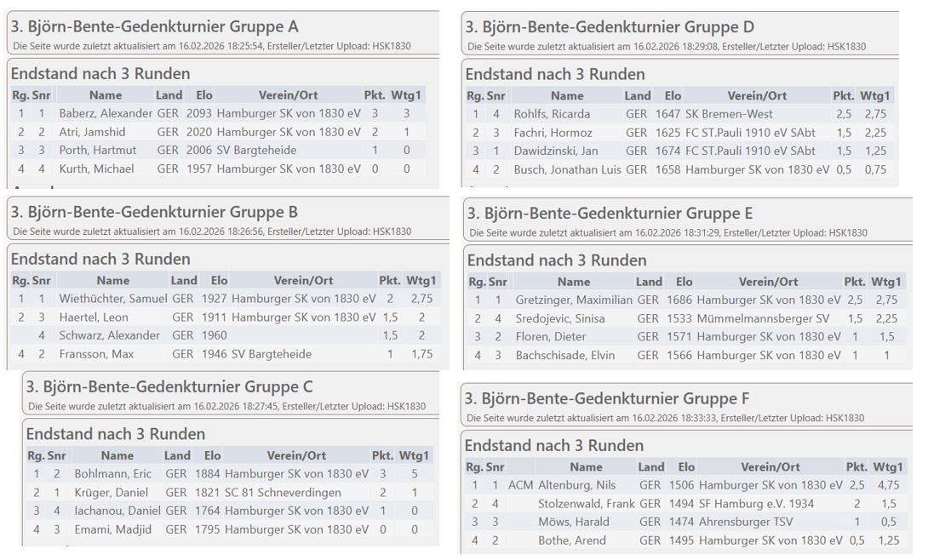This screenshot has width=928, height=560.
Task: Open Stolzenwald, Frank's player entry
Action: click(x=587, y=504)
